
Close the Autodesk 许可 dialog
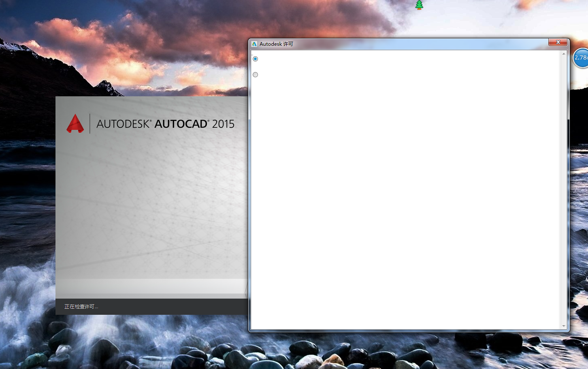click(558, 42)
